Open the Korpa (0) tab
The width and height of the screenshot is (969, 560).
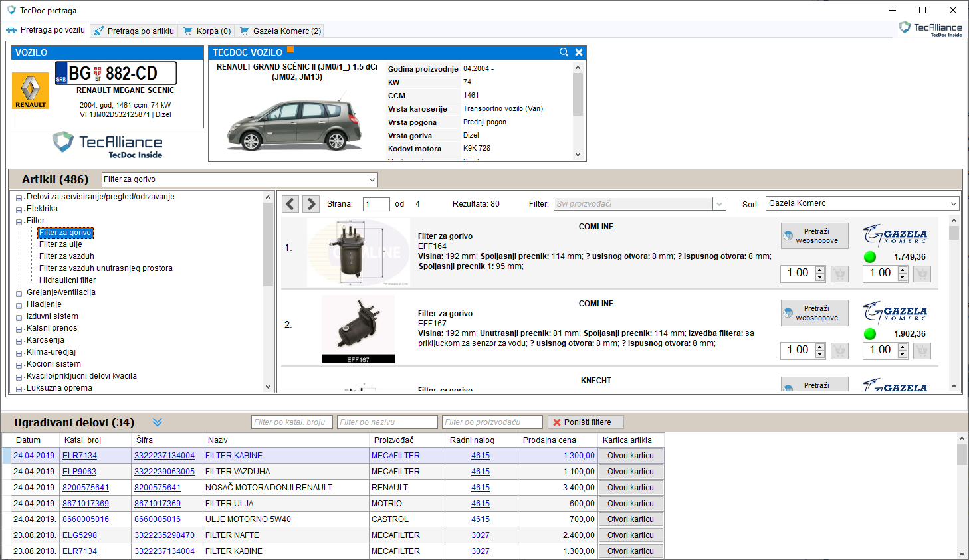pos(207,31)
